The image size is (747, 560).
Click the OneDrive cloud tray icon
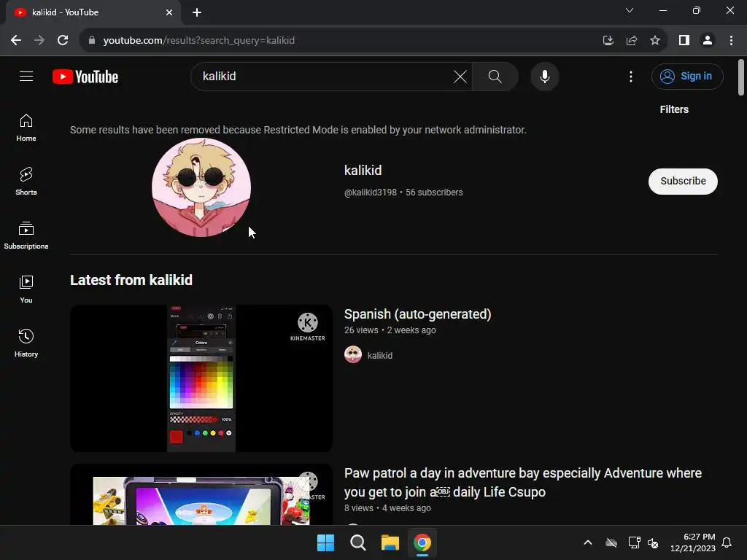coord(611,542)
